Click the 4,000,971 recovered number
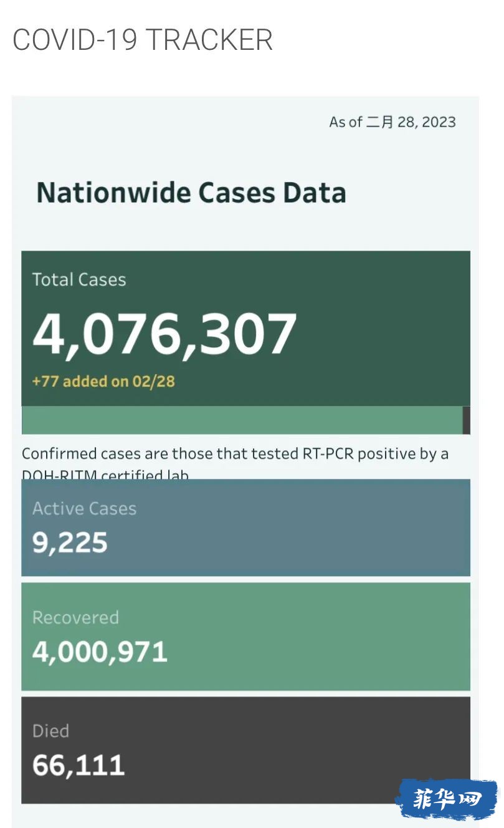Image resolution: width=504 pixels, height=828 pixels. click(100, 652)
